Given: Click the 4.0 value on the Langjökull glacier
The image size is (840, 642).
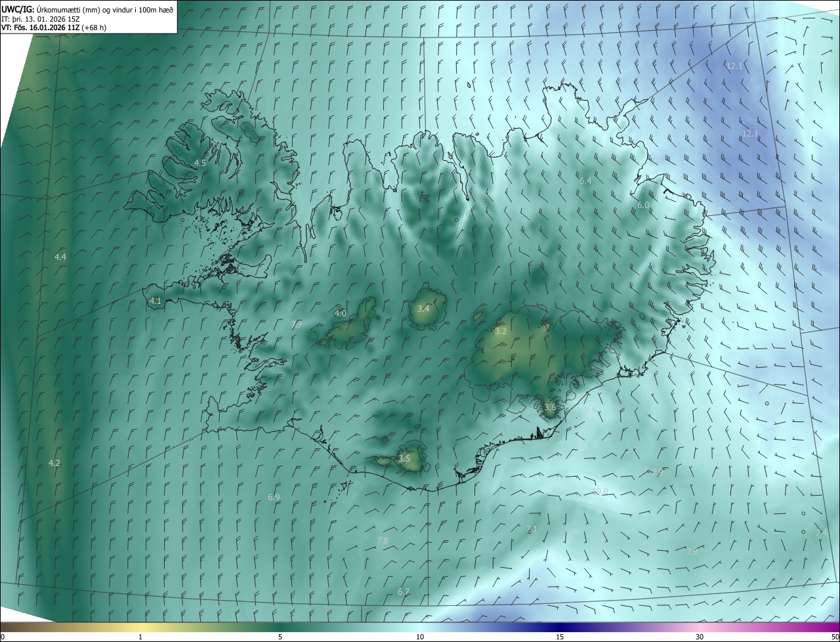Looking at the screenshot, I should point(341,314).
